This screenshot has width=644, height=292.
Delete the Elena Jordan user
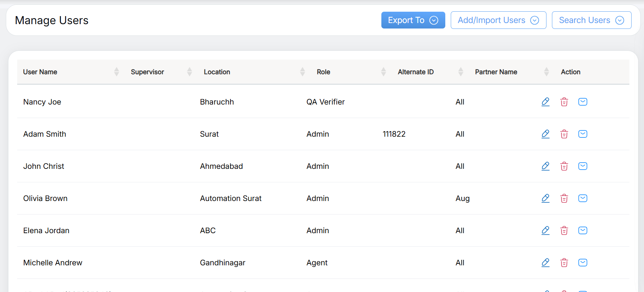[564, 231]
